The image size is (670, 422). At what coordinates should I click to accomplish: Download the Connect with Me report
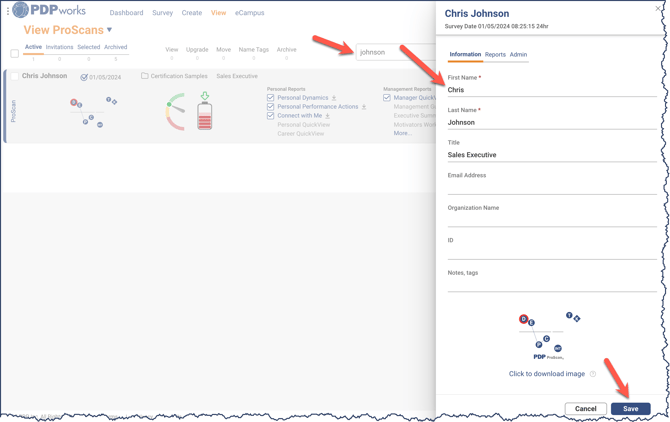click(327, 116)
